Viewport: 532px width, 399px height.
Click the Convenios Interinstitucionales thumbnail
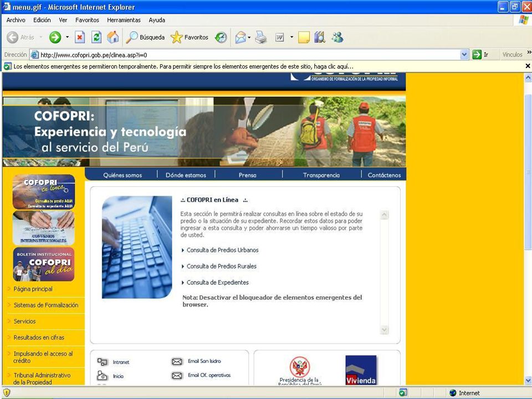44,228
